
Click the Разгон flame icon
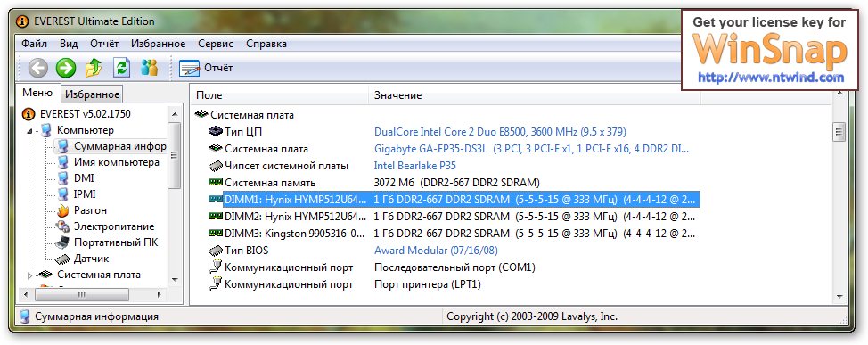click(x=63, y=210)
